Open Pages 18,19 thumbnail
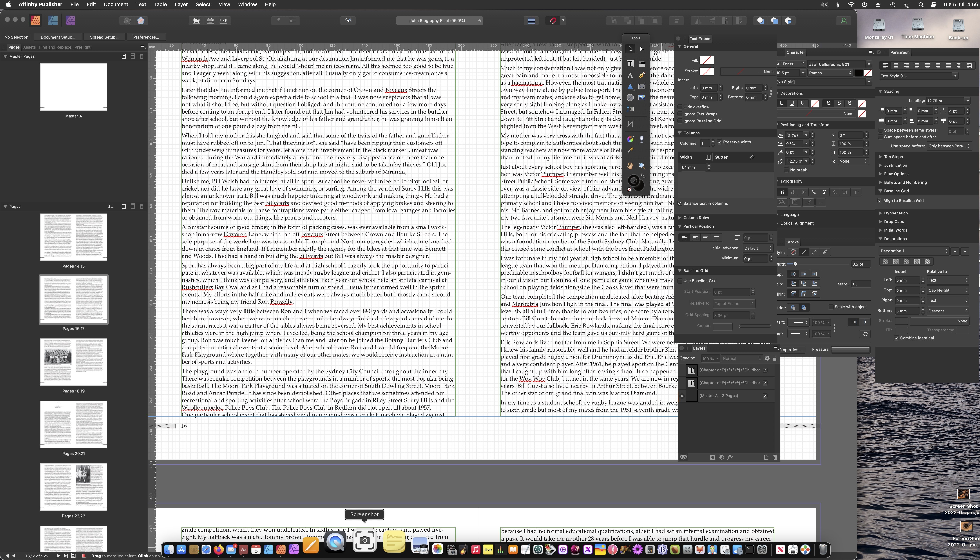 (x=74, y=362)
